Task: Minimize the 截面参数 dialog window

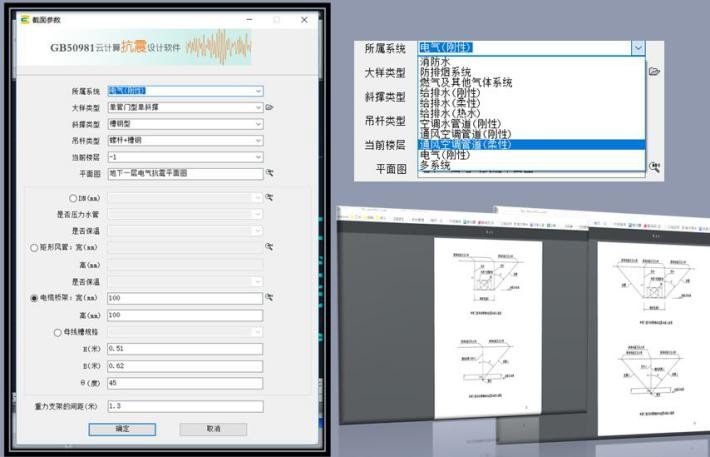Action: pyautogui.click(x=249, y=19)
